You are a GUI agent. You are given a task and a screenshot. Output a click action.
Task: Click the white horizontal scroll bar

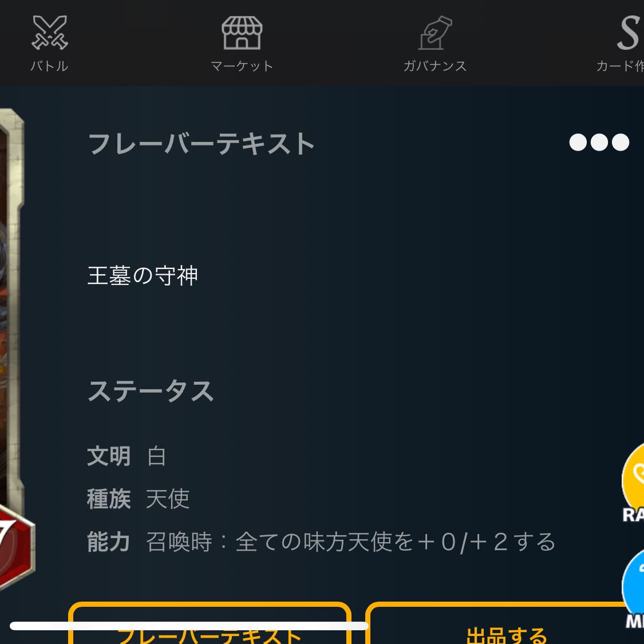(x=189, y=626)
